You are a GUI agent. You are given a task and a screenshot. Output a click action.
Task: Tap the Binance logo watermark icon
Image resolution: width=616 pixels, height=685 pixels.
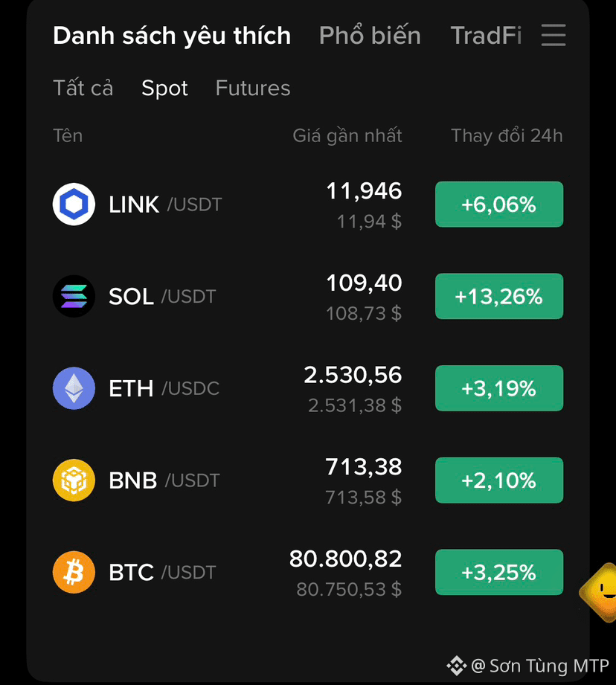click(457, 666)
